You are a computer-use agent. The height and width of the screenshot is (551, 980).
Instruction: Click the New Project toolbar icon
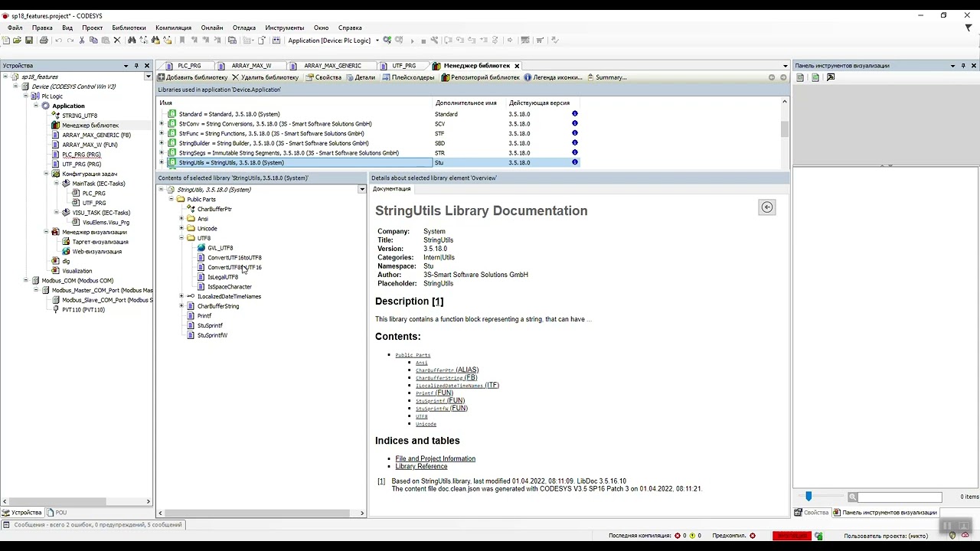coord(6,41)
